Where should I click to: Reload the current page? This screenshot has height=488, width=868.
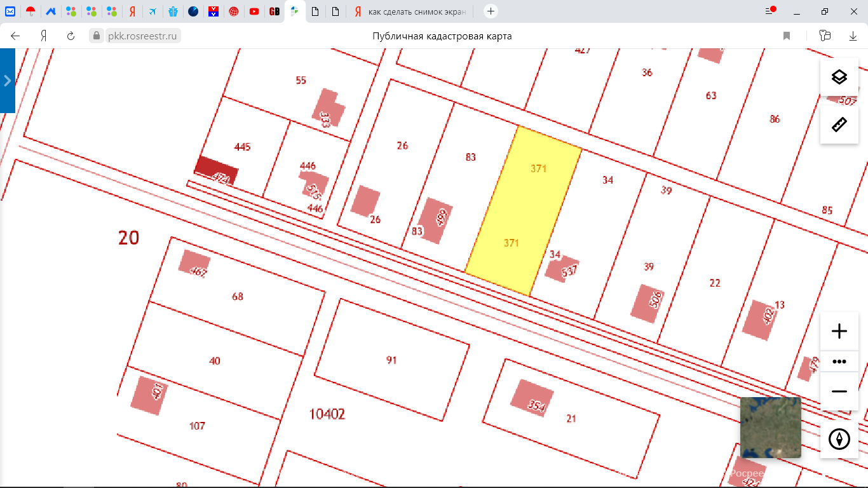pos(71,36)
